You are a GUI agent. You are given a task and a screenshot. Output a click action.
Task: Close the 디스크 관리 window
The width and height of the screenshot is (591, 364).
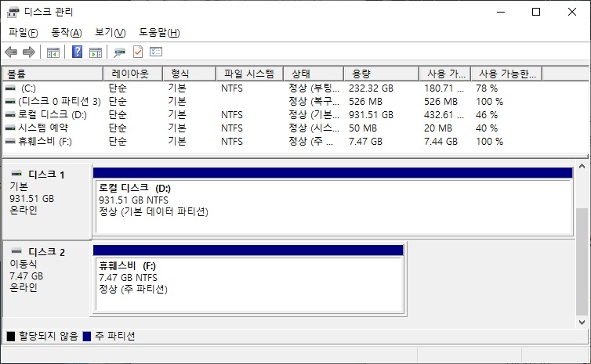click(571, 12)
